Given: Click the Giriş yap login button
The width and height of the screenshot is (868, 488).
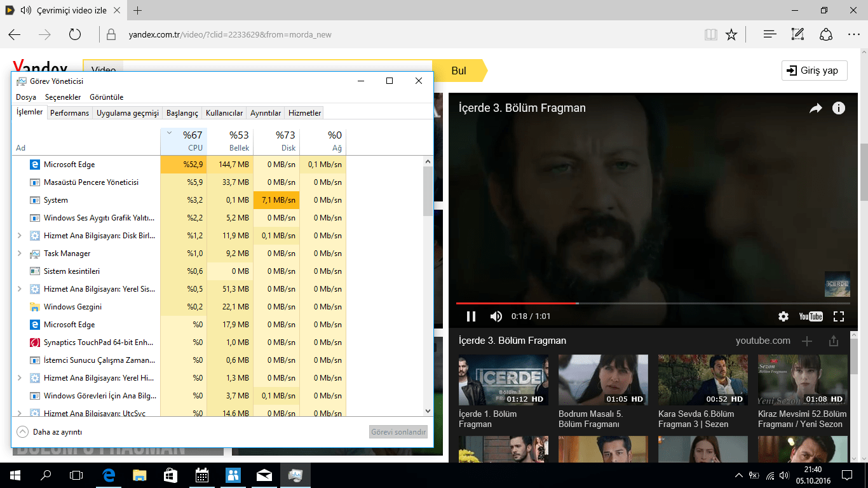Looking at the screenshot, I should tap(815, 71).
